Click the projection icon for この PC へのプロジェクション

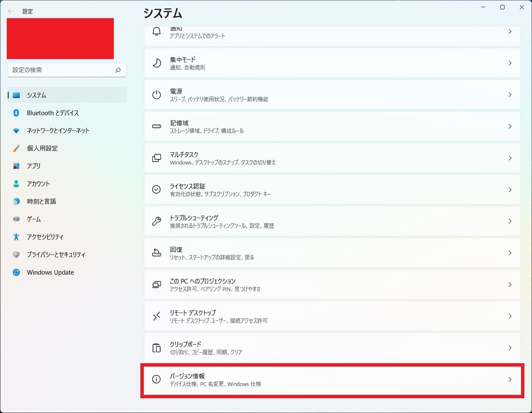(156, 284)
